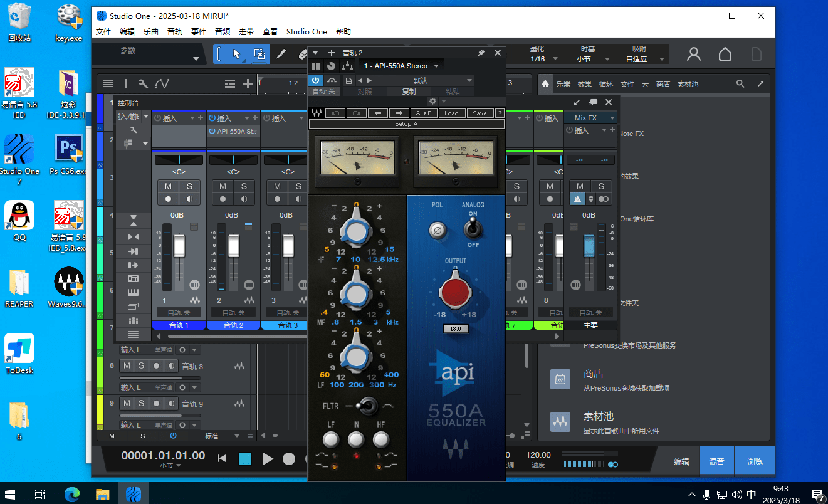Switch to browser 素材池 tab
The image size is (828, 504).
pos(688,83)
